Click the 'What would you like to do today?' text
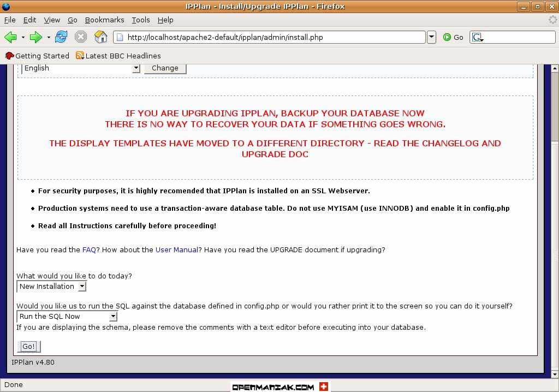559x392 pixels. click(x=74, y=276)
